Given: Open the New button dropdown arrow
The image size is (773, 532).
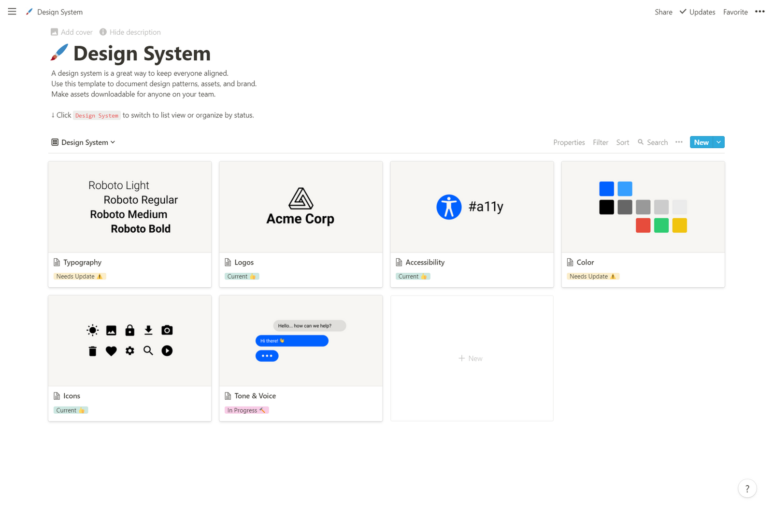Looking at the screenshot, I should coord(719,142).
